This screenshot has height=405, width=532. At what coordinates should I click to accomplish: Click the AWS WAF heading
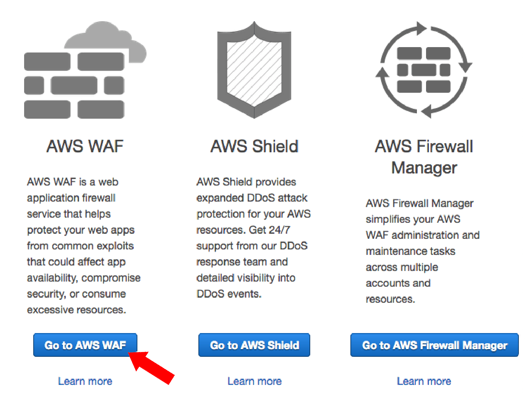click(x=85, y=146)
